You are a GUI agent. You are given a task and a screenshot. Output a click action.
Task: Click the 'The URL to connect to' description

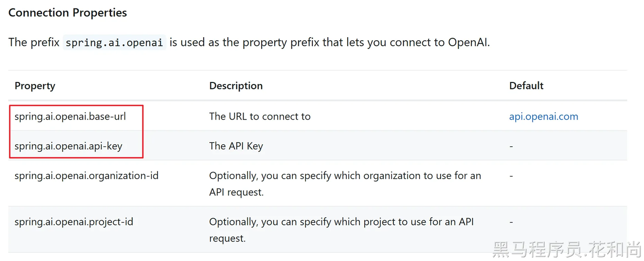point(260,116)
